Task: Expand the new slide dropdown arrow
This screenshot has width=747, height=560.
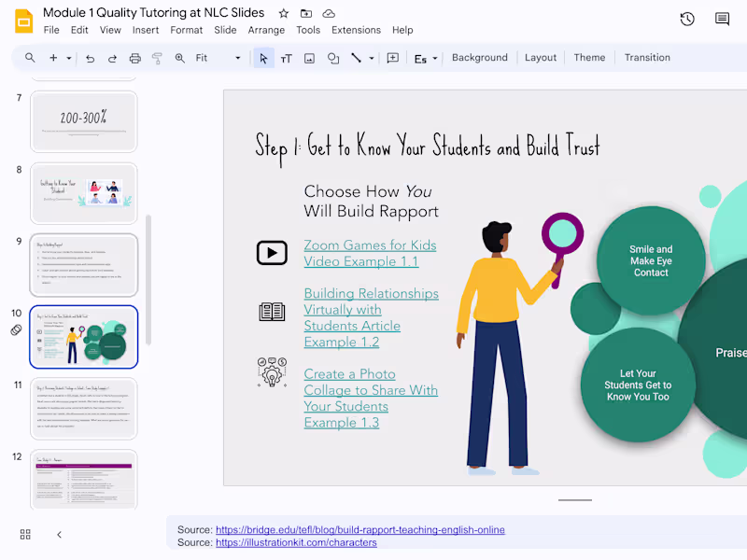Action: tap(68, 58)
